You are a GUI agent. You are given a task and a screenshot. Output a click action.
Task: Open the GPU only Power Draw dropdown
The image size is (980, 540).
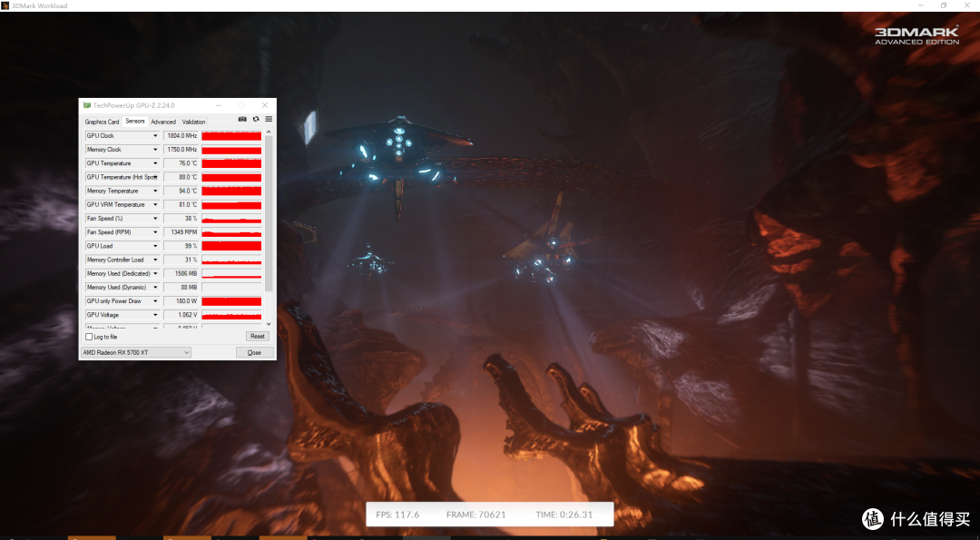tap(155, 300)
